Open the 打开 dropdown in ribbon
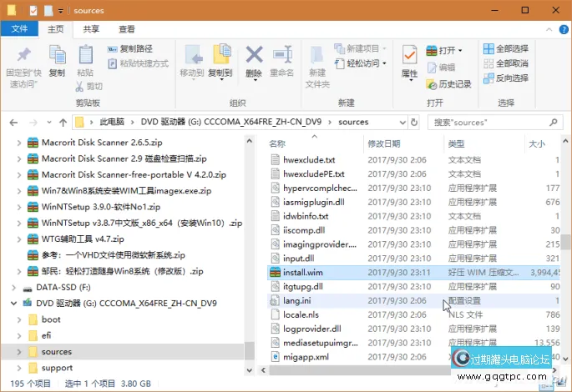Viewport: 572px width, 392px height. tap(460, 51)
